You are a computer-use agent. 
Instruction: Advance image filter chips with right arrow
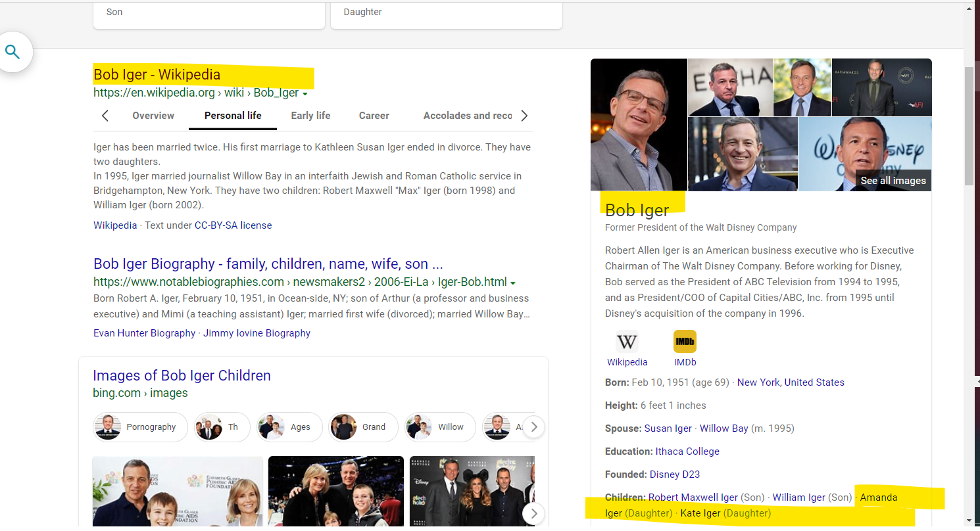(x=534, y=427)
